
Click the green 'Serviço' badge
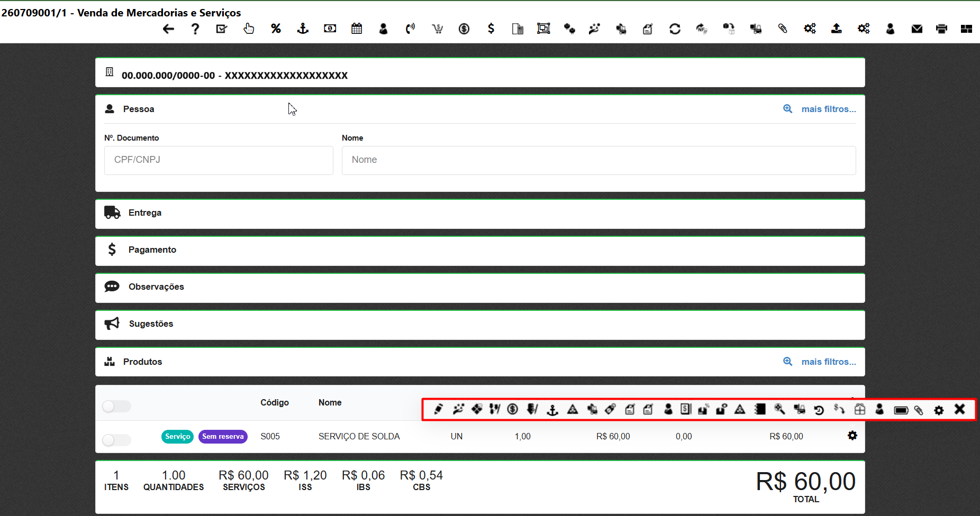coord(177,437)
